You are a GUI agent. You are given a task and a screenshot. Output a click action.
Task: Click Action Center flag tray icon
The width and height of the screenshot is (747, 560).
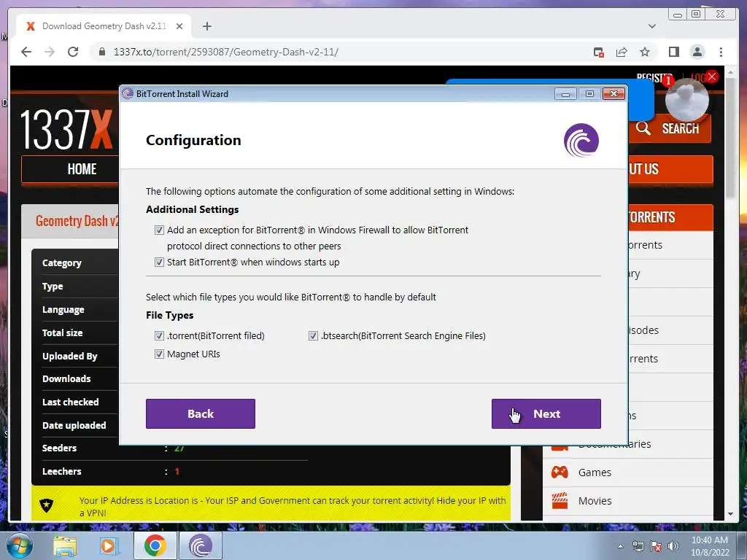(x=656, y=546)
